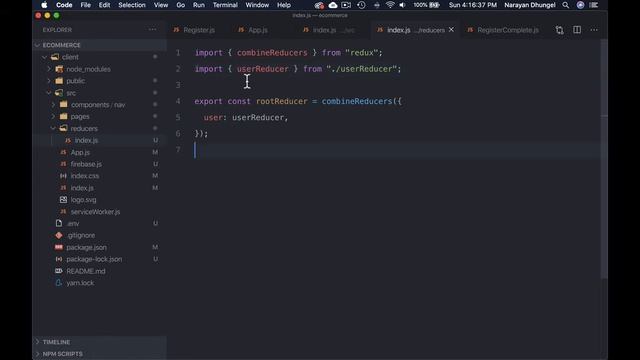Click the logo.svg image file icon
640x360 pixels.
pos(63,200)
